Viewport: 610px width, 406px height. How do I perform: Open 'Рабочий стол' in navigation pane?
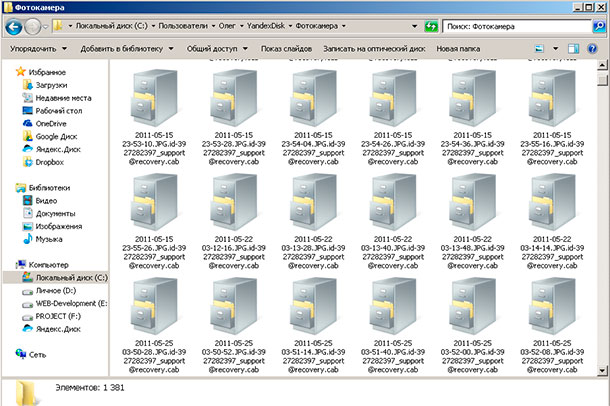click(x=52, y=110)
